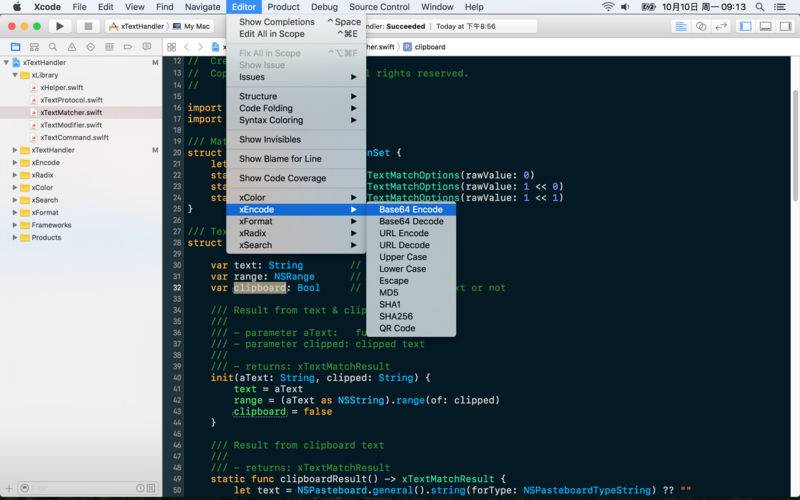The image size is (800, 500).
Task: Open xTextCommand.swift file
Action: click(74, 137)
